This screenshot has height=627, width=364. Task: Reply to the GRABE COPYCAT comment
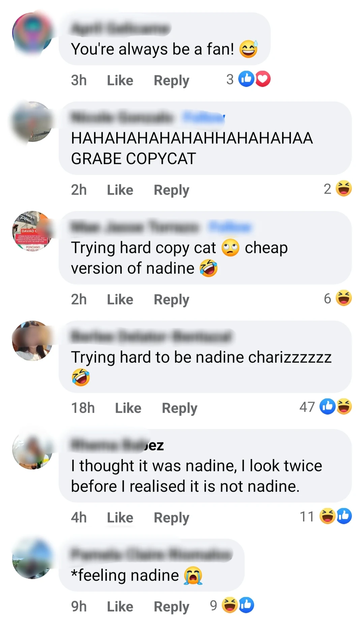click(172, 190)
